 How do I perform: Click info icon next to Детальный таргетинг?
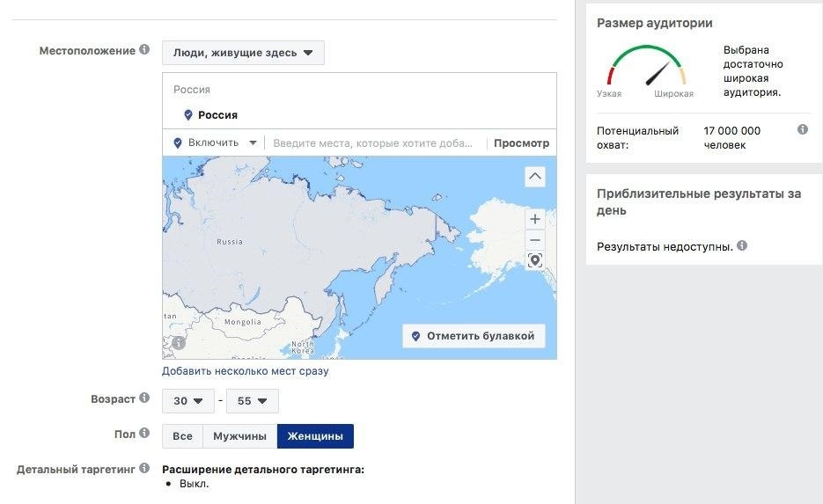144,468
